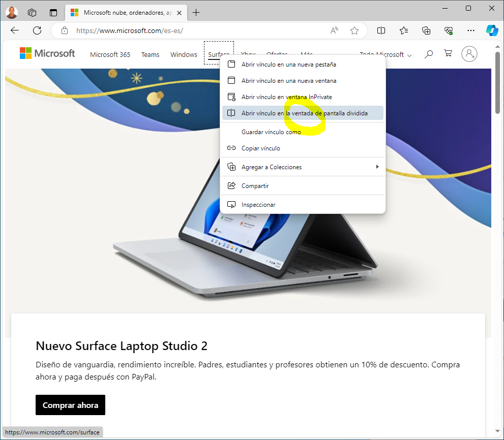This screenshot has width=504, height=440.
Task: Click the page vertical scrollbar thumb
Action: tap(497, 83)
